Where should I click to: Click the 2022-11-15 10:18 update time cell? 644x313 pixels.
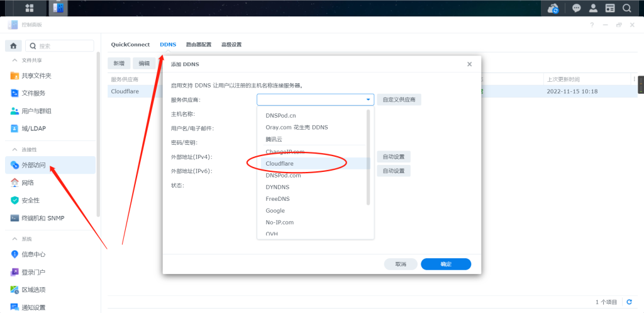pyautogui.click(x=572, y=91)
